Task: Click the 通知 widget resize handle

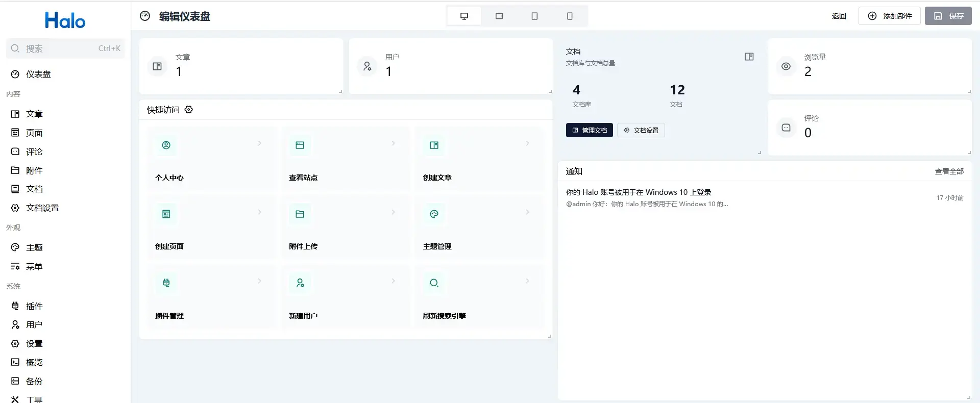Action: coord(969,397)
